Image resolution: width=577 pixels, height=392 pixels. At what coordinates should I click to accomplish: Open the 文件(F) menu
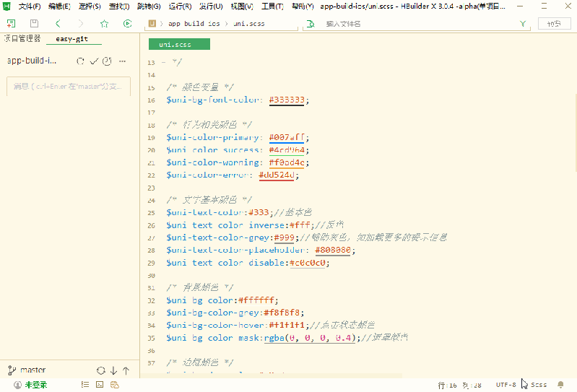tap(30, 6)
